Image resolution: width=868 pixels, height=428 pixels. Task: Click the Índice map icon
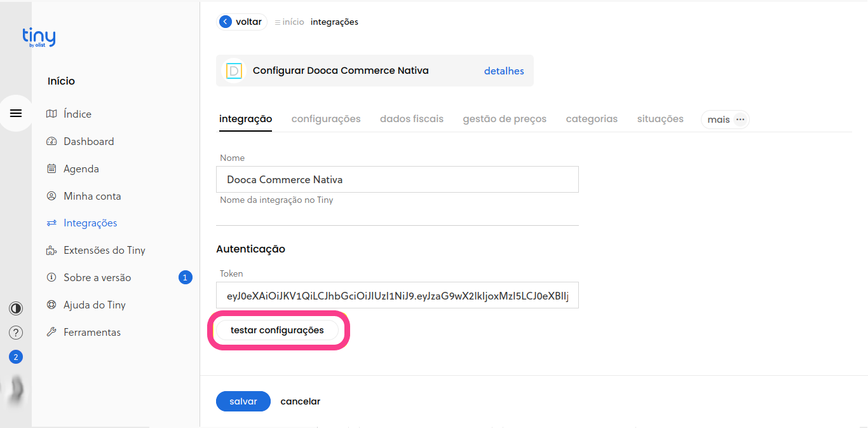(x=51, y=114)
